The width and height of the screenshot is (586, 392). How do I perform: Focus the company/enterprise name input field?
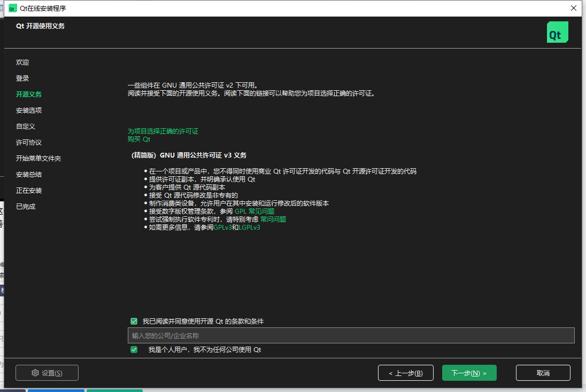[351, 335]
